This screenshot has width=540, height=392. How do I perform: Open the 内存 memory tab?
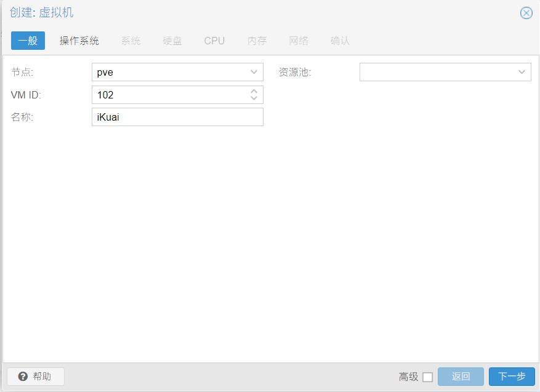point(257,41)
